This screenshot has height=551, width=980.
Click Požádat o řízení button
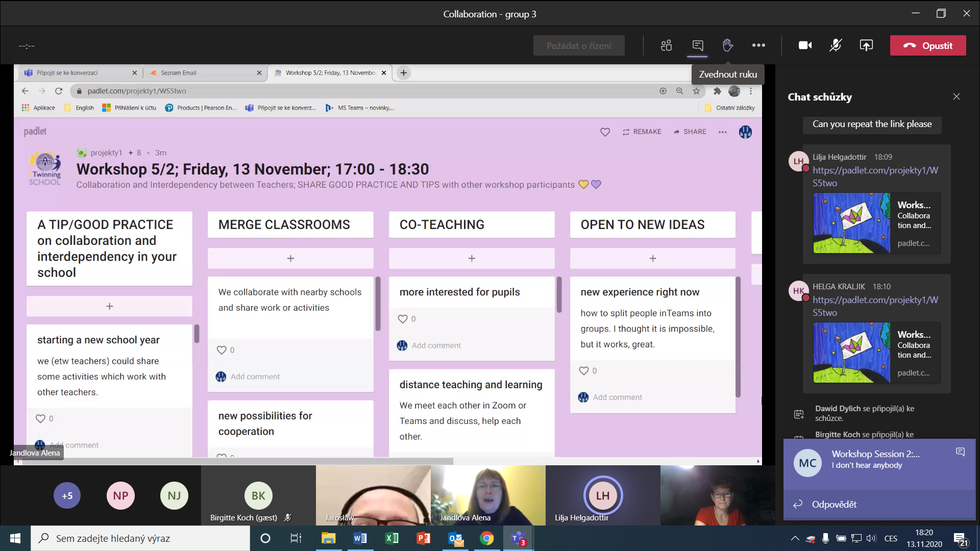click(x=578, y=45)
